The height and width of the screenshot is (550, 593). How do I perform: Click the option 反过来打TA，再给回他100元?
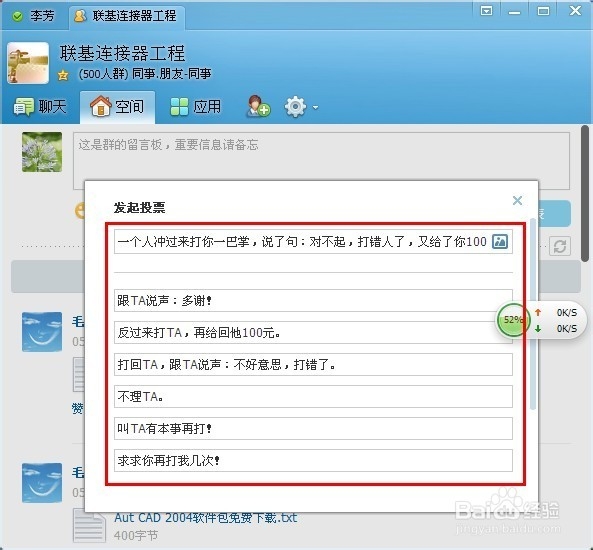[314, 332]
